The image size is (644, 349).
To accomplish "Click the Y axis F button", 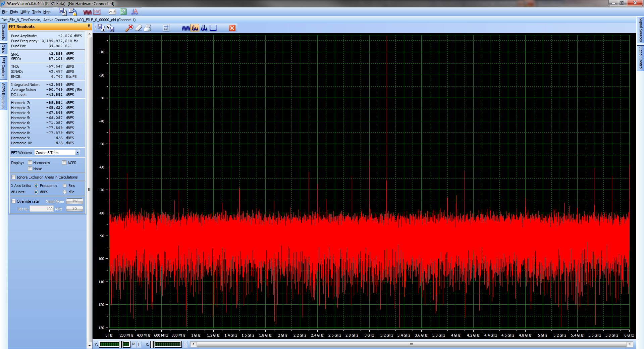I will [x=139, y=344].
